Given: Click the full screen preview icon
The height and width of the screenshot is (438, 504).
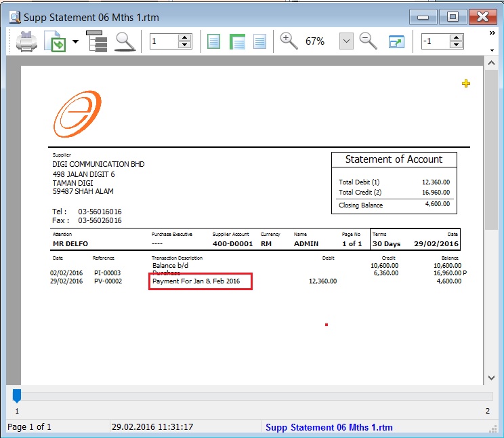Looking at the screenshot, I should point(396,42).
